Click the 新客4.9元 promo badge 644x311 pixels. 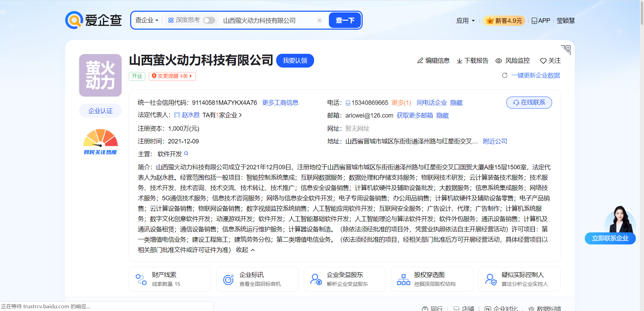pos(504,21)
